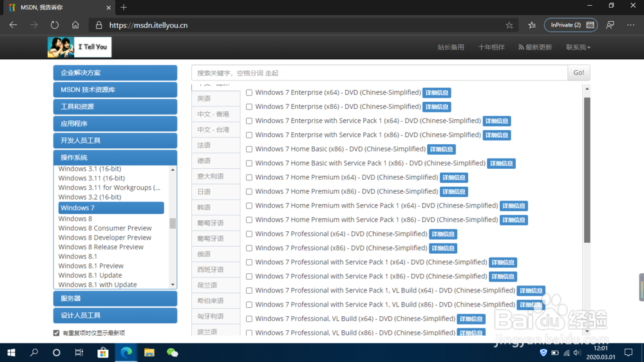Open WeChat from taskbar
Viewport: 644px width, 362px height.
pyautogui.click(x=173, y=352)
